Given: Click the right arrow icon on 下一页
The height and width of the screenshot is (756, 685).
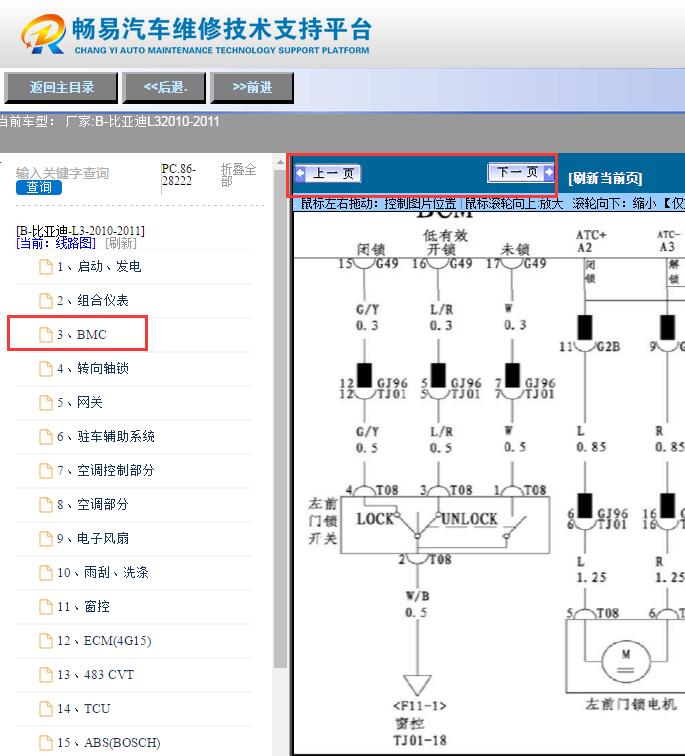Looking at the screenshot, I should [549, 172].
